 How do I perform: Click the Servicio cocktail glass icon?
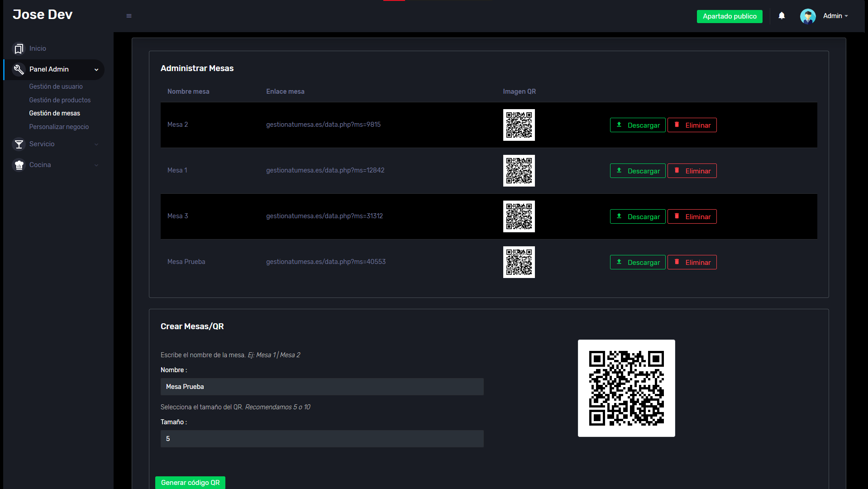coord(19,144)
